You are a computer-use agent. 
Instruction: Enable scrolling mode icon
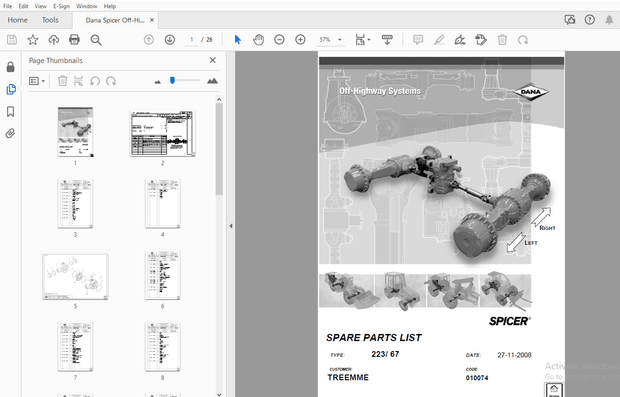[387, 40]
